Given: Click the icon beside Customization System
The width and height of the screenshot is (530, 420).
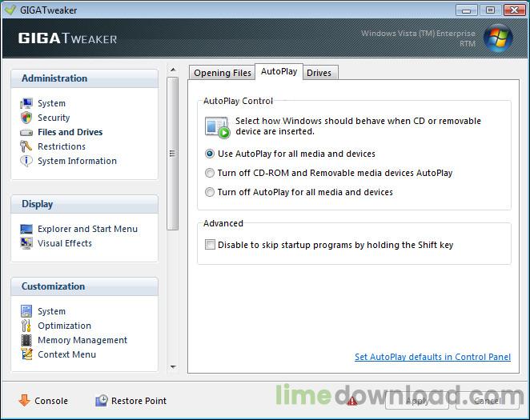Looking at the screenshot, I should tap(26, 311).
